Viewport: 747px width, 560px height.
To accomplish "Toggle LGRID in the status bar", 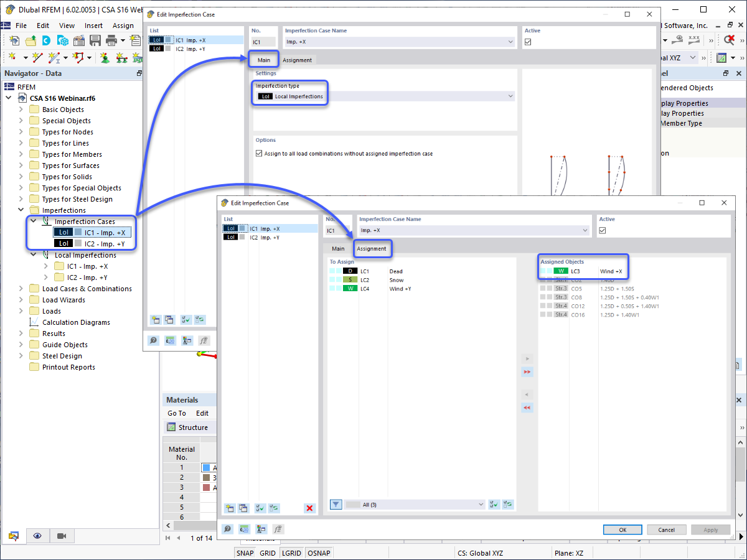I will [x=292, y=553].
